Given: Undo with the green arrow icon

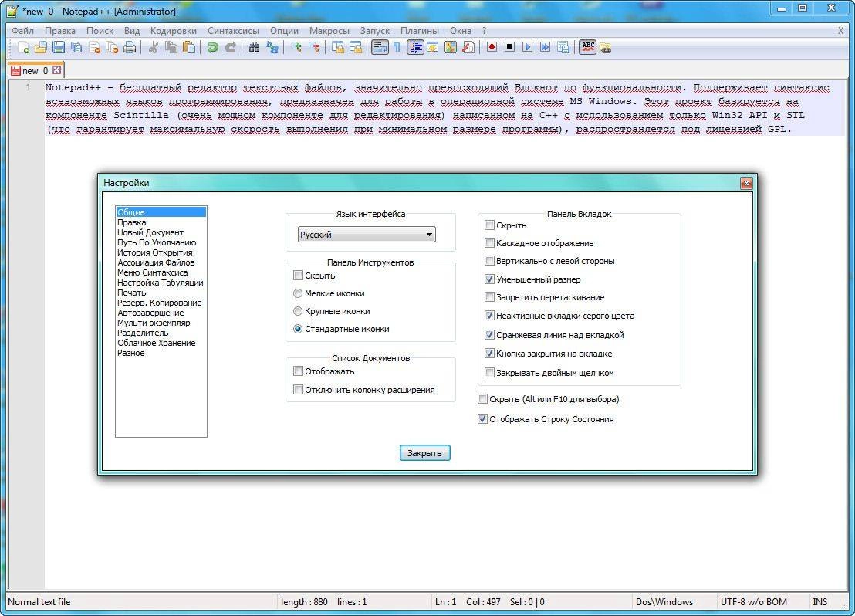Looking at the screenshot, I should pyautogui.click(x=213, y=47).
